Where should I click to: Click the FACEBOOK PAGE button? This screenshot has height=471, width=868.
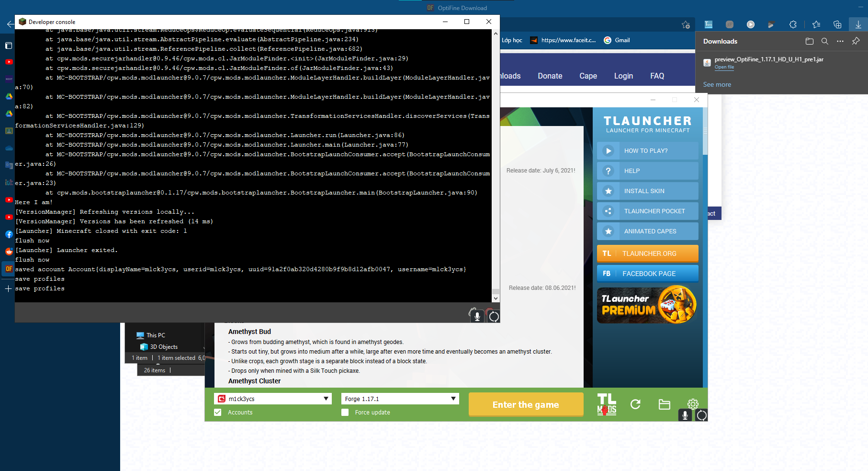click(x=647, y=274)
